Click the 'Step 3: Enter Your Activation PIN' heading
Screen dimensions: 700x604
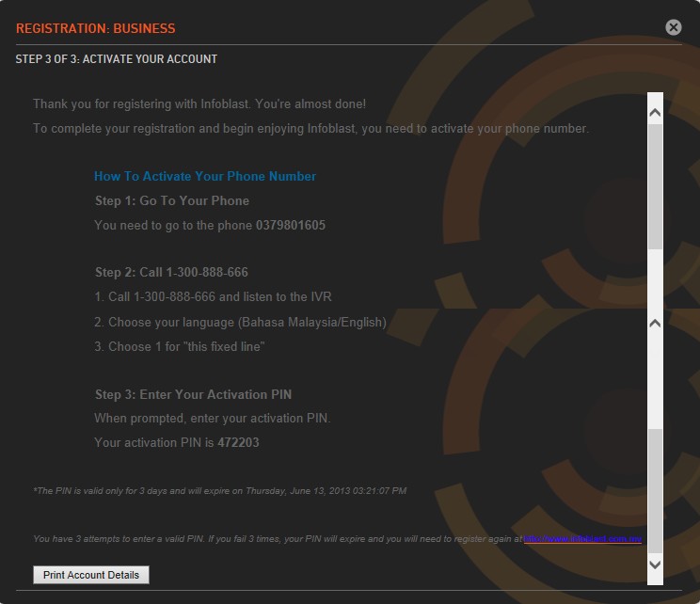click(193, 394)
